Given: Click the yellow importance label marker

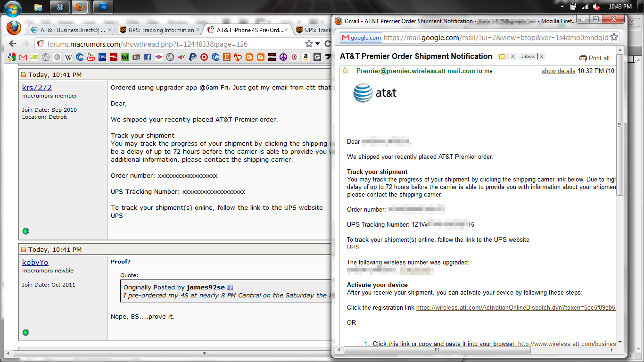Looking at the screenshot, I should (x=502, y=57).
